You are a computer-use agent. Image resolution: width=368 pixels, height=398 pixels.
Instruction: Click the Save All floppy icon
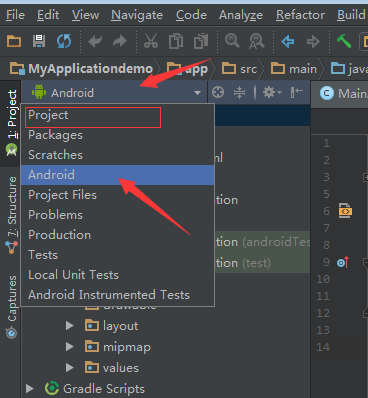click(x=39, y=41)
